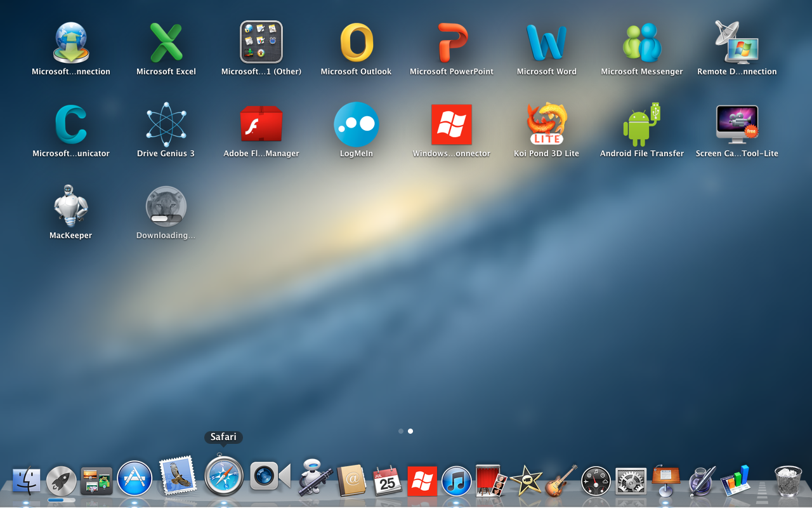The image size is (812, 508).
Task: Open Mission Control from the Dock
Action: pos(96,481)
